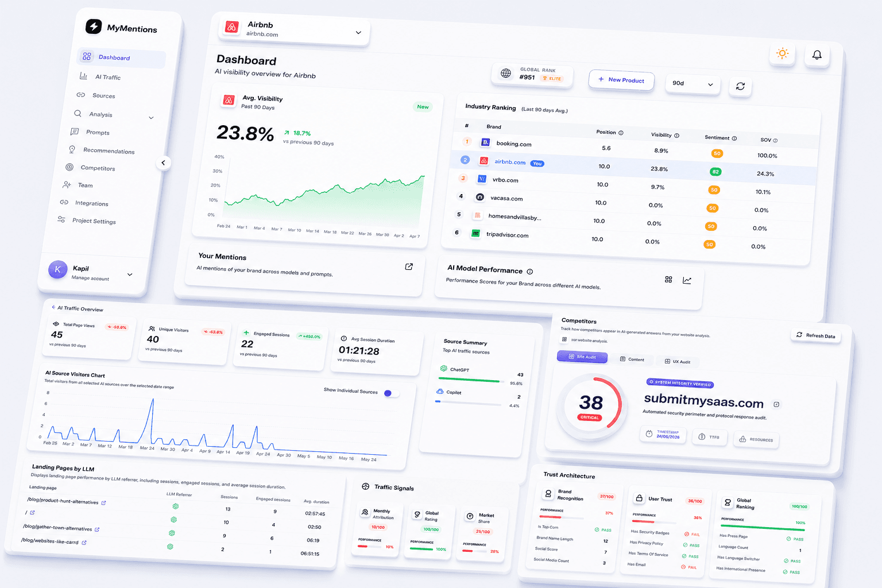Collapse the sidebar with arrow button

click(x=163, y=163)
